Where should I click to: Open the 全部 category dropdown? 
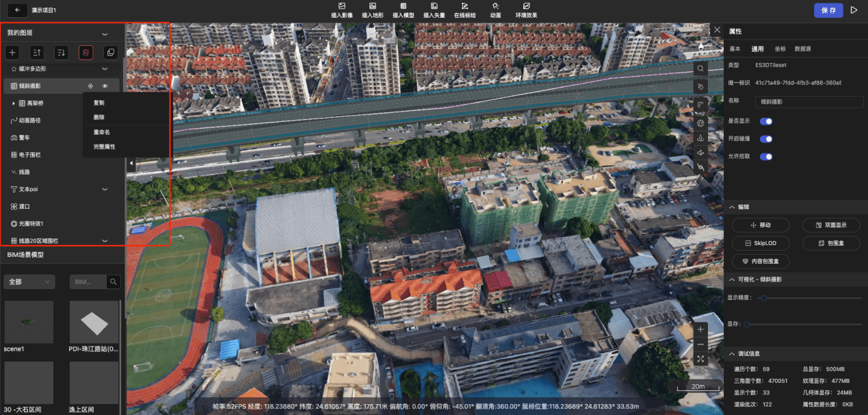29,281
